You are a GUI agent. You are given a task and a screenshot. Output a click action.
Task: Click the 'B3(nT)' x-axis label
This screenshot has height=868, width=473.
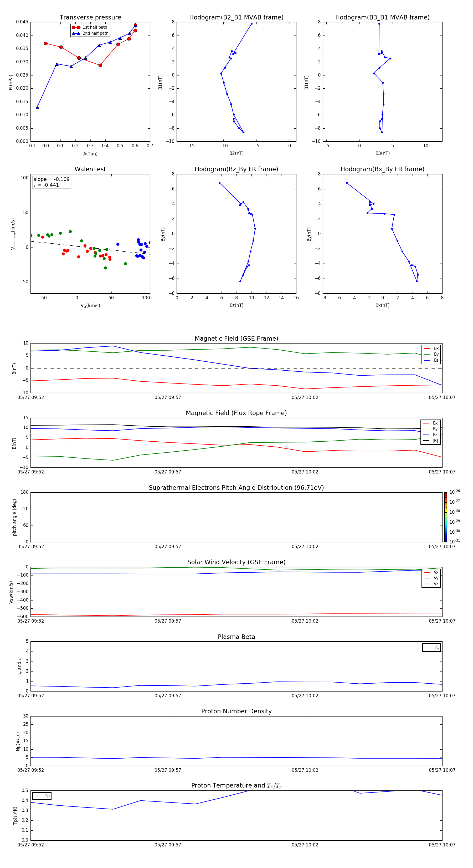coord(382,153)
